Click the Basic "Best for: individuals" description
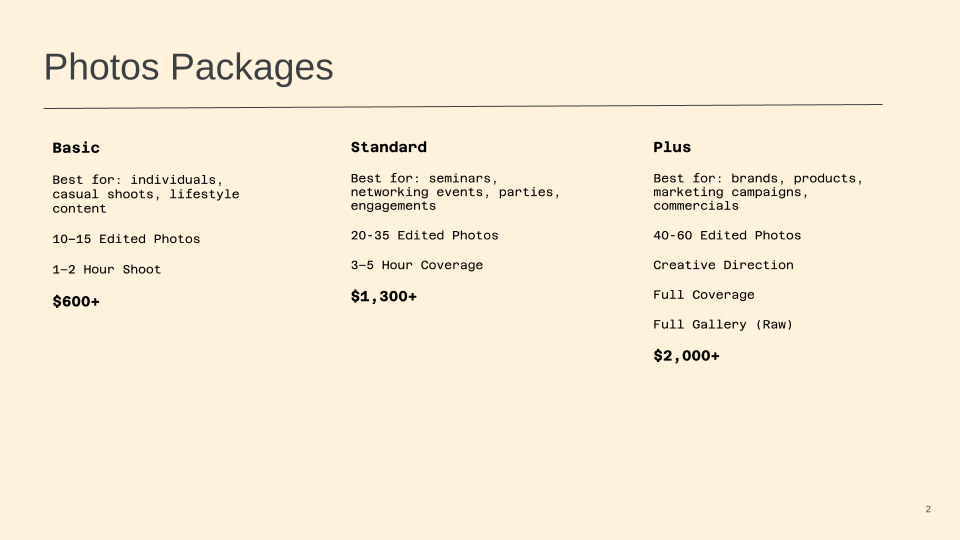The width and height of the screenshot is (960, 540). [x=146, y=194]
